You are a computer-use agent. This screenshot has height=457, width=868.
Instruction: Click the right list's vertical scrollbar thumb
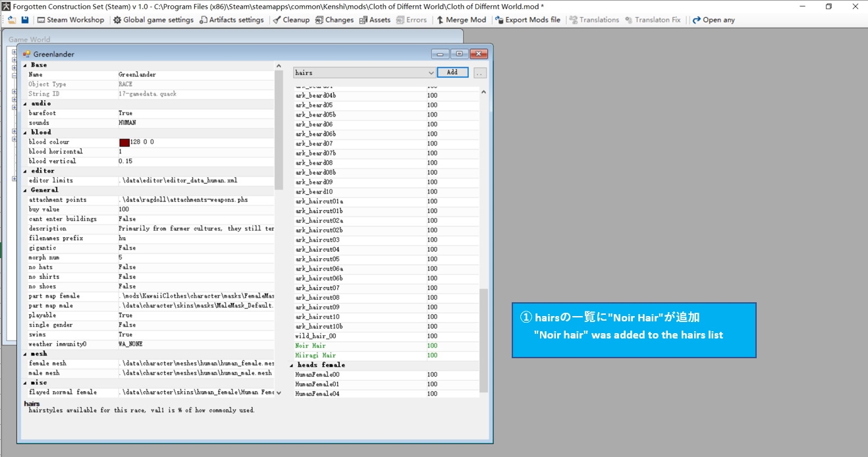(484, 340)
